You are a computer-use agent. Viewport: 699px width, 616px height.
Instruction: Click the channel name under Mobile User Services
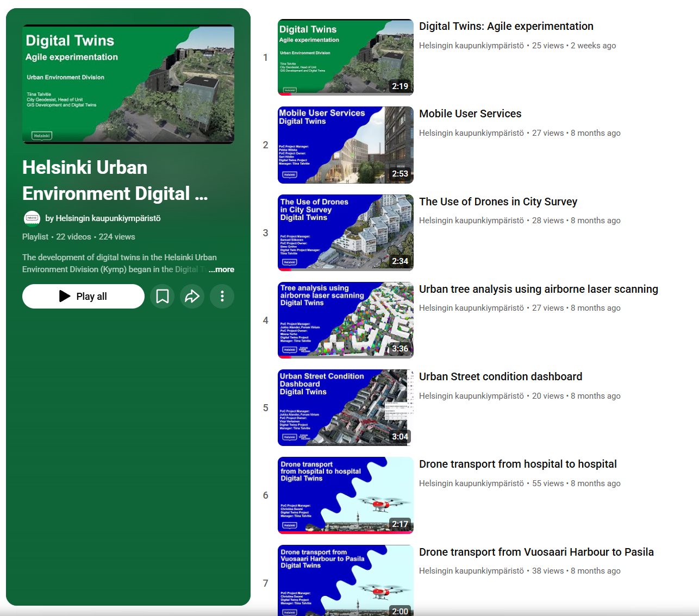click(471, 133)
